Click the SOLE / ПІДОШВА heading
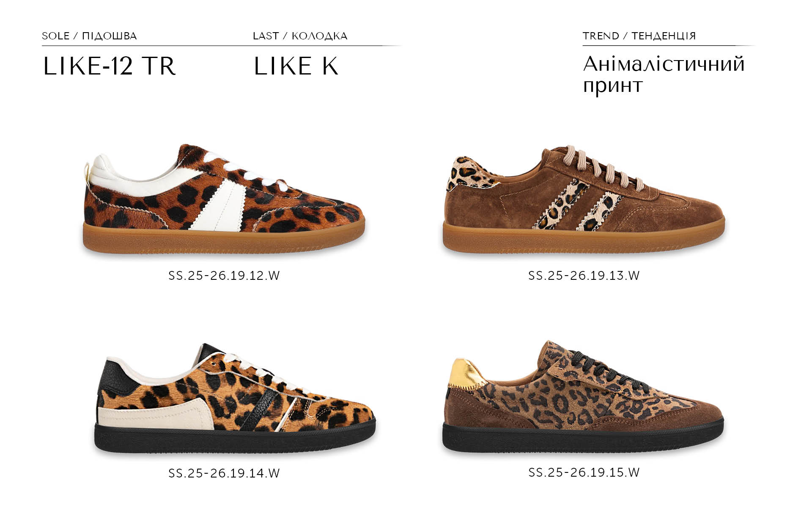Viewport: 812px width, 508px height. pyautogui.click(x=89, y=36)
